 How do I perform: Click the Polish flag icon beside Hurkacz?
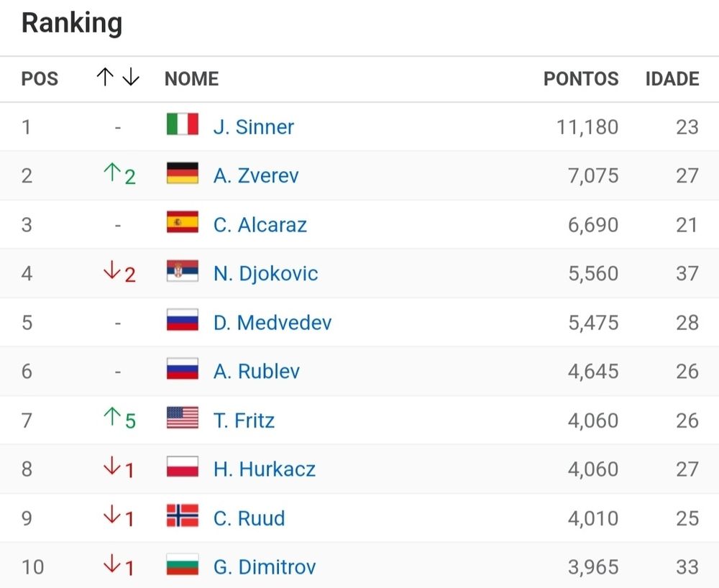(183, 466)
